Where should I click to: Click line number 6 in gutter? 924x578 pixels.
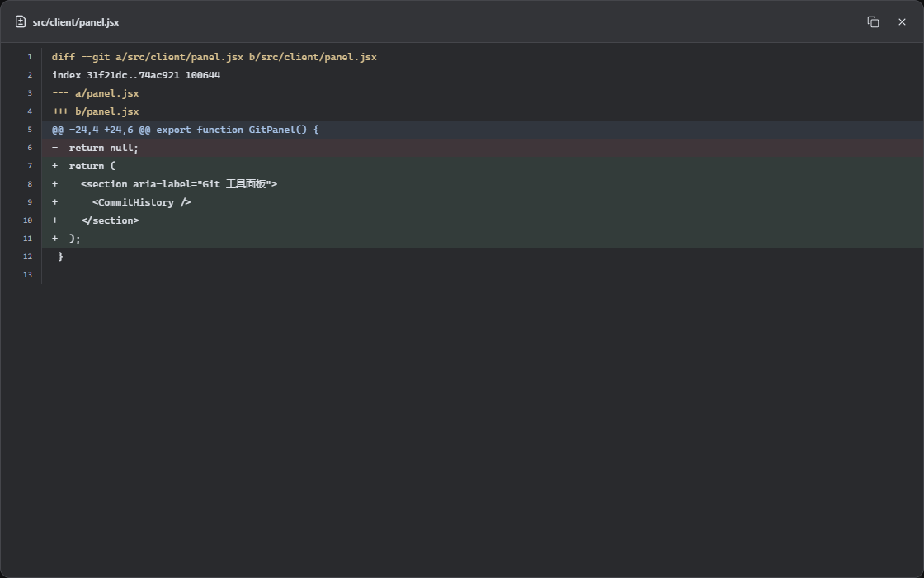click(x=30, y=148)
